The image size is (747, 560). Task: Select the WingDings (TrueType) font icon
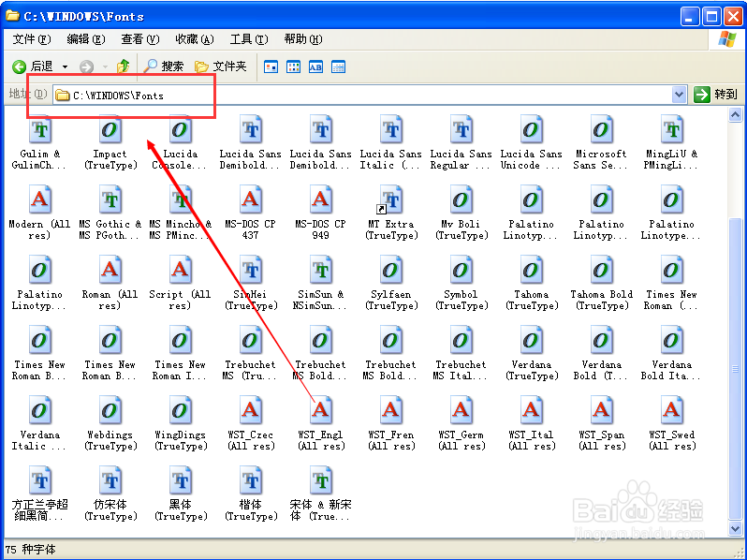(180, 410)
